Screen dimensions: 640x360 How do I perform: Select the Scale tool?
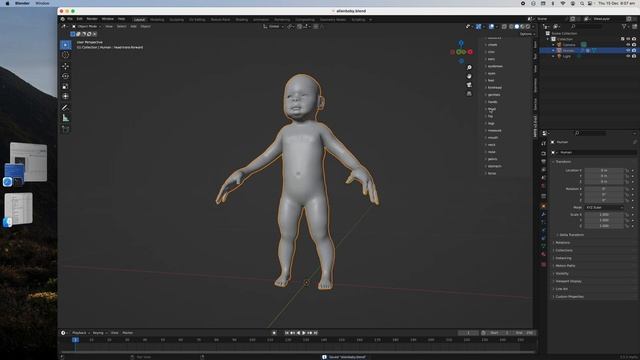[65, 87]
